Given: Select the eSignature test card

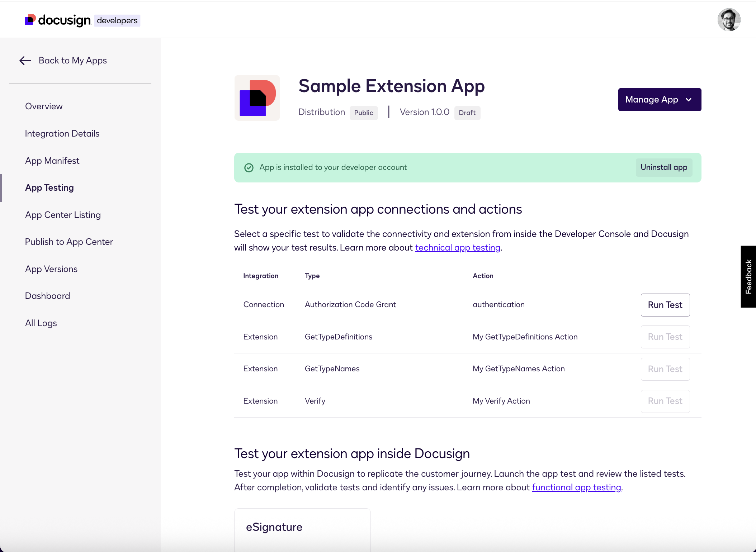Looking at the screenshot, I should click(x=302, y=527).
